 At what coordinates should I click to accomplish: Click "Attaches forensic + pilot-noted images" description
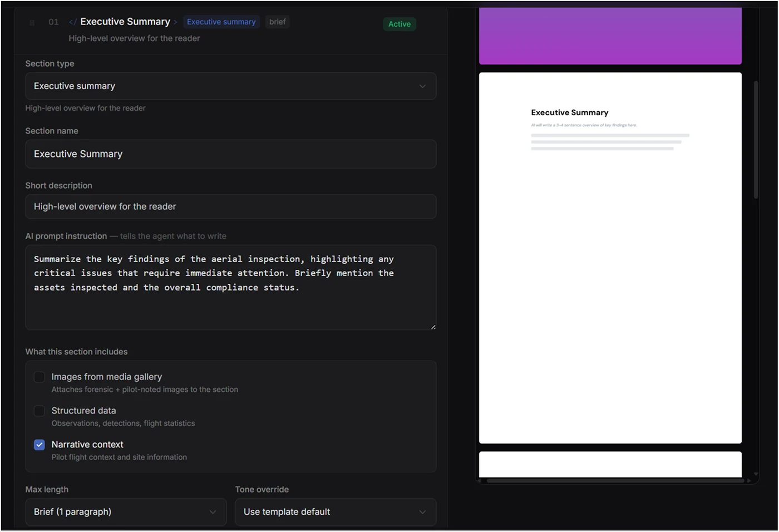coord(145,390)
